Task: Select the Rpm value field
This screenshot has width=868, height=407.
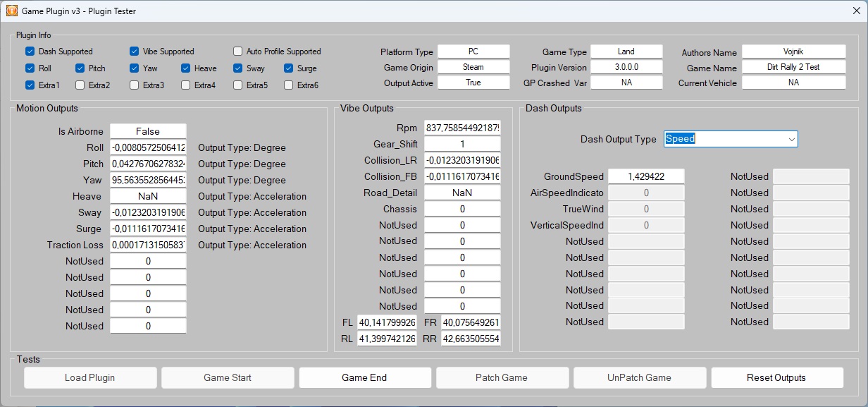Action: point(462,128)
